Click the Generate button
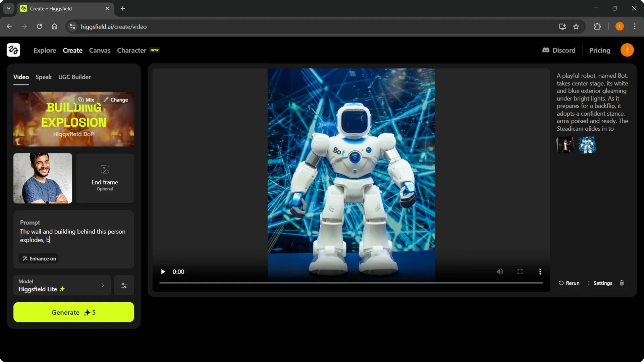The width and height of the screenshot is (644, 362). click(x=73, y=312)
